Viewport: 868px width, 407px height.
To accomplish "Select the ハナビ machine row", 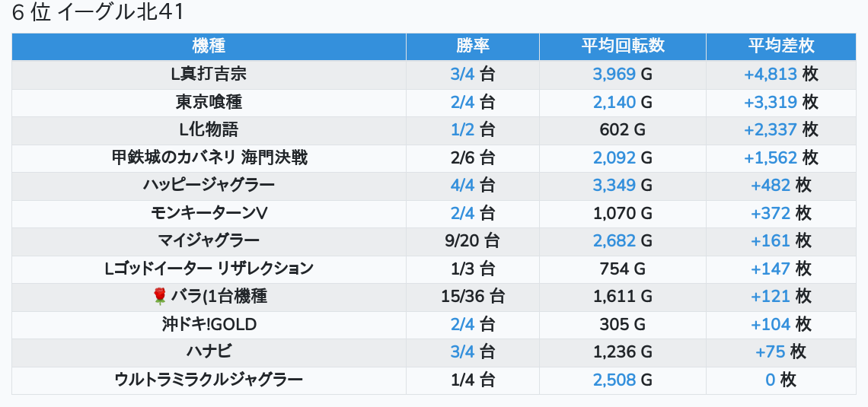I will 209,351.
